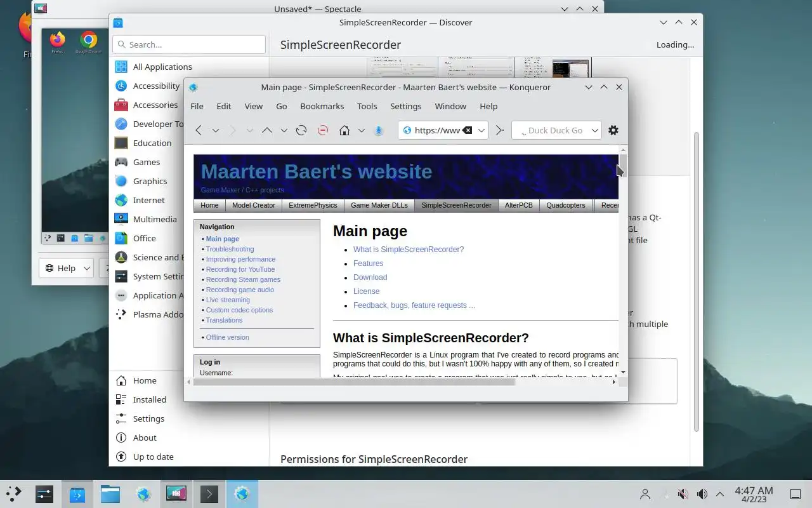812x508 pixels.
Task: Open the View menu in Konqueror
Action: (x=254, y=106)
